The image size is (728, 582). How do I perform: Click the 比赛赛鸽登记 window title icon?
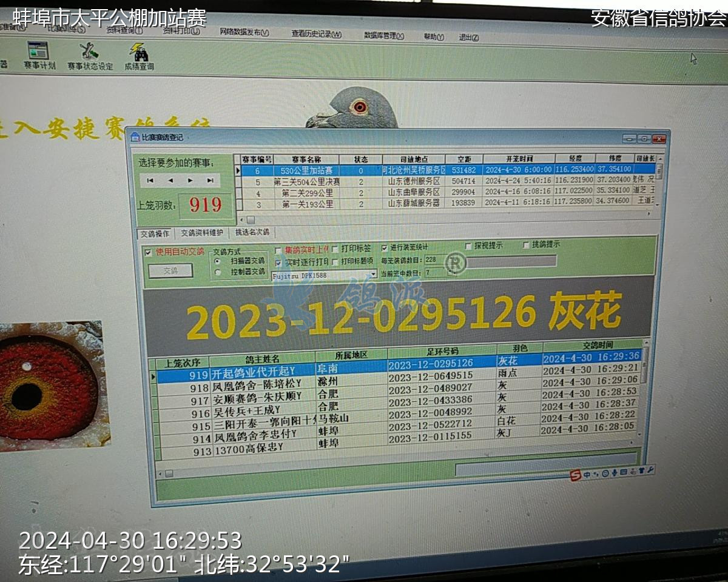135,138
